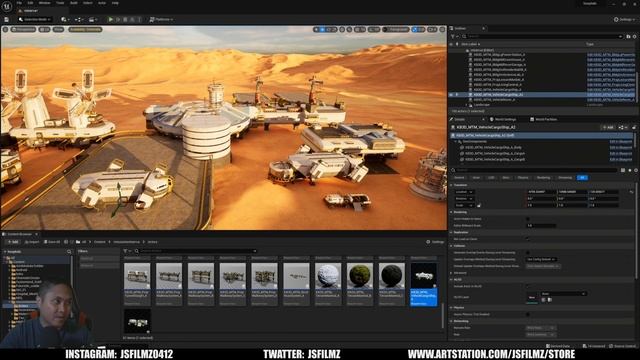Toggle Generate Overlap Events During Level Streaming
Image resolution: width=640 pixels, height=360 pixels.
click(x=528, y=253)
